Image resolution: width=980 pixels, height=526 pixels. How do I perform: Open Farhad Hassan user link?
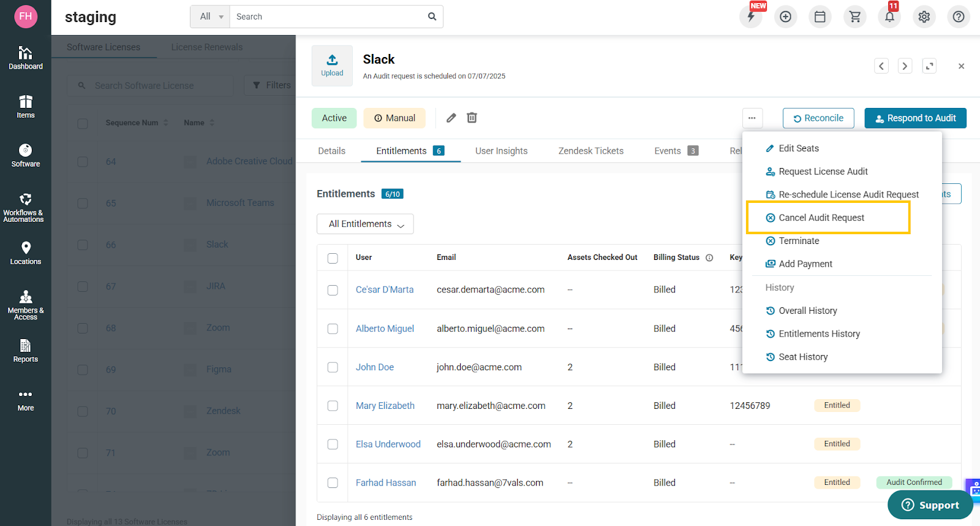pyautogui.click(x=386, y=483)
